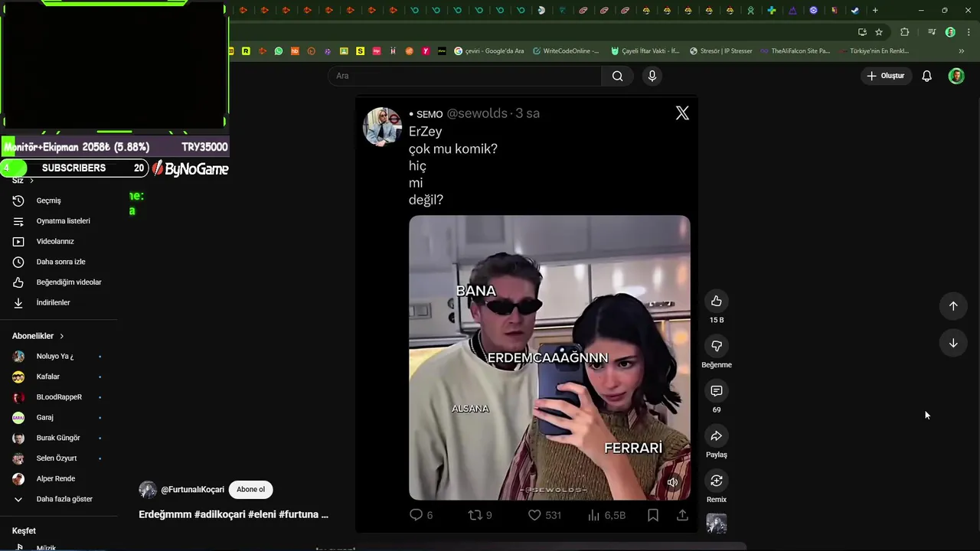Expand the Siz section chevron
Screen dimensions: 980x551
point(31,181)
